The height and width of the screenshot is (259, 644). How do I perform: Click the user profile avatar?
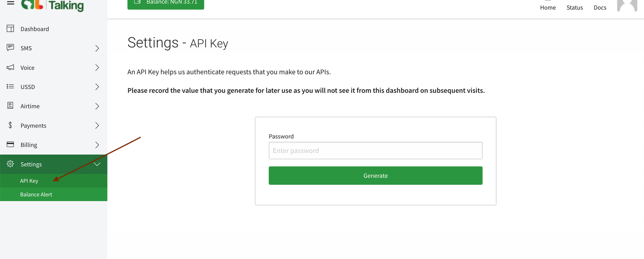627,5
